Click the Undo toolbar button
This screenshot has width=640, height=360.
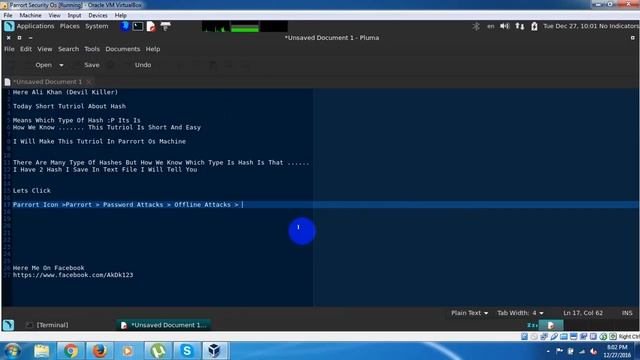point(143,65)
